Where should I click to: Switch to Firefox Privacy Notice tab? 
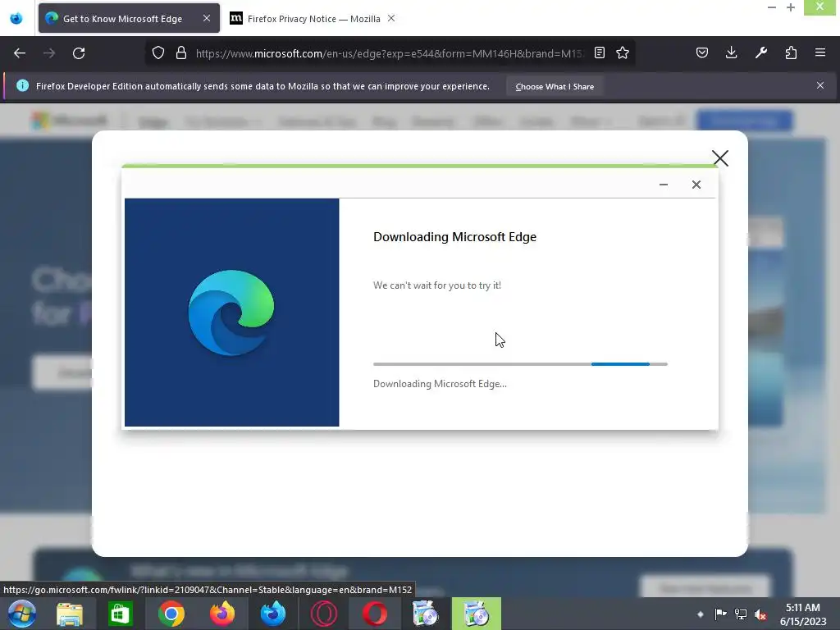click(x=313, y=19)
